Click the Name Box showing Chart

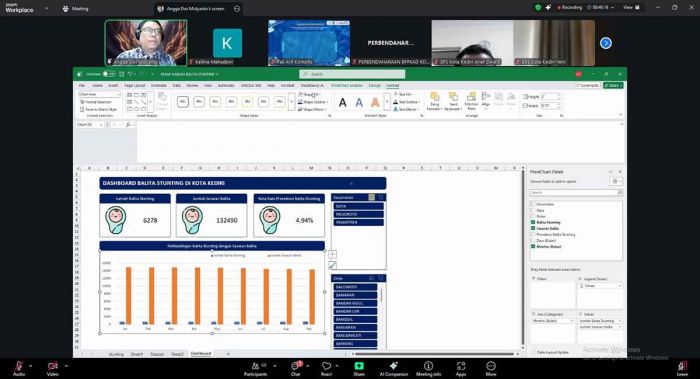pyautogui.click(x=89, y=125)
